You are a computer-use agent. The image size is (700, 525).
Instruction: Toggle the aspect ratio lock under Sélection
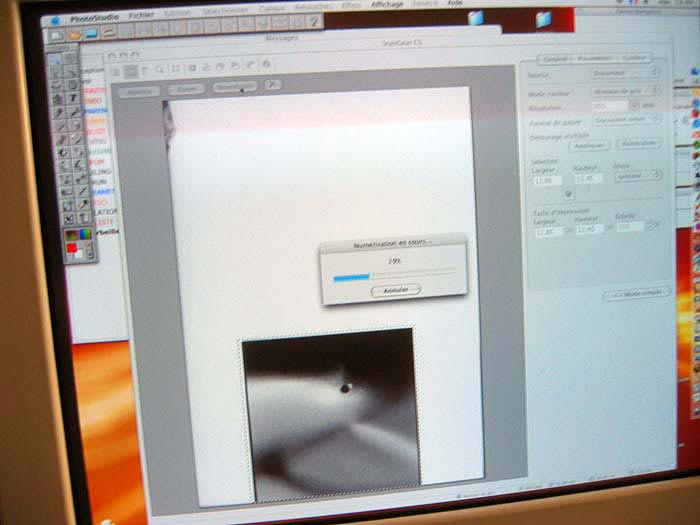[568, 193]
